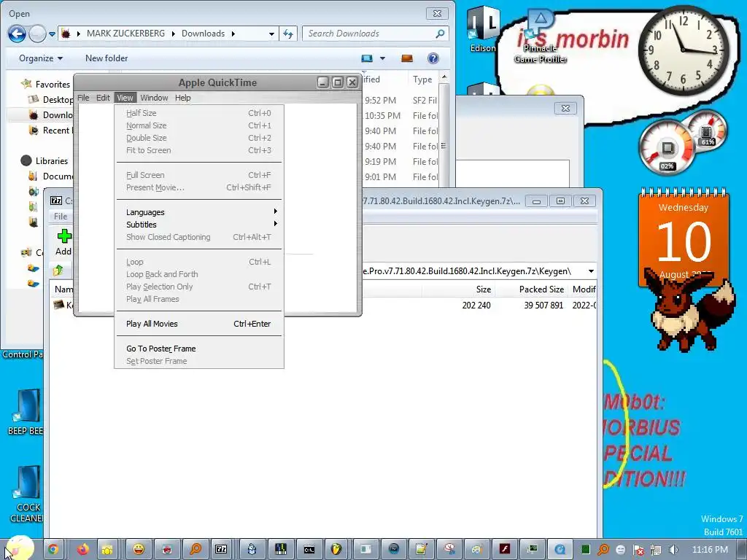Image resolution: width=747 pixels, height=560 pixels.
Task: Open the Organize dropdown menu
Action: coord(41,58)
